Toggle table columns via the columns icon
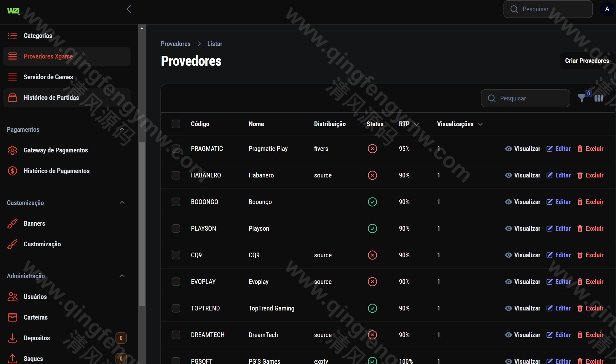This screenshot has height=364, width=616. pyautogui.click(x=598, y=98)
